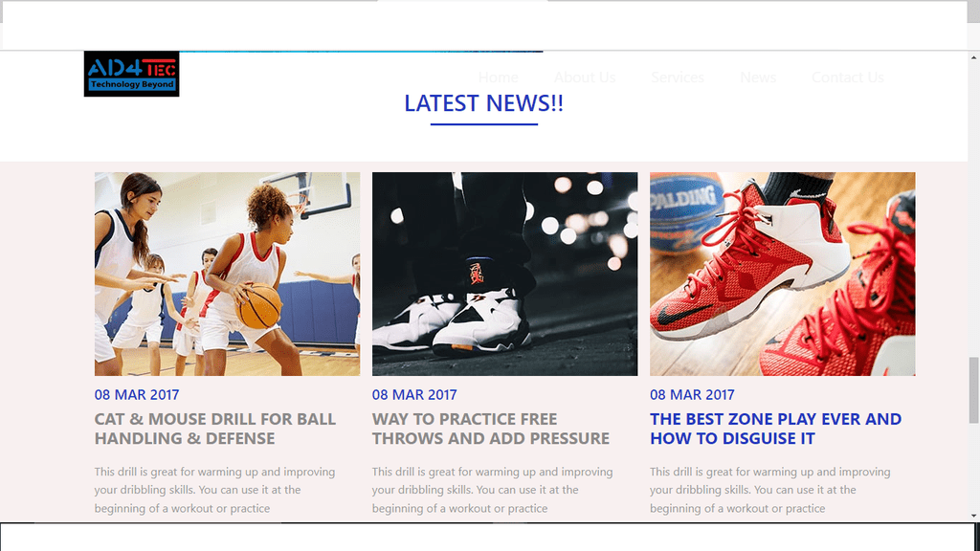Image resolution: width=980 pixels, height=551 pixels.
Task: Open the red Nike shoes thumbnail
Action: 783,274
